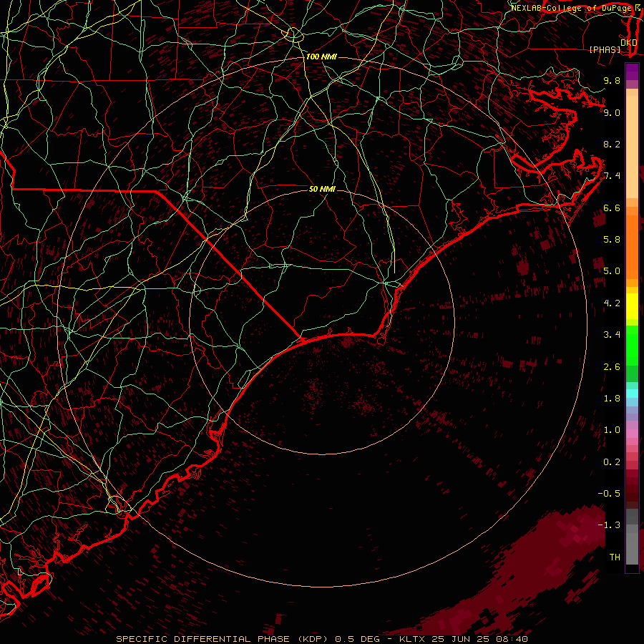Click the 4.2 value on color scale

pyautogui.click(x=612, y=303)
